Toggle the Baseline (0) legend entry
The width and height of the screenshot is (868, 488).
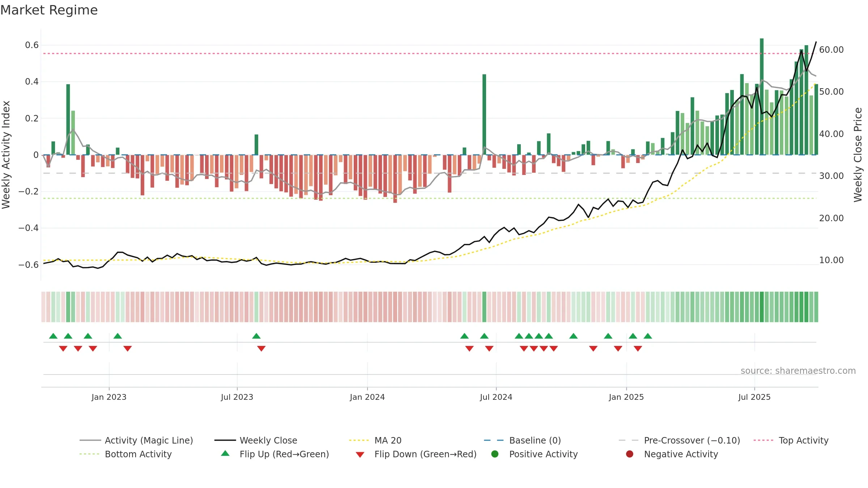coord(522,440)
